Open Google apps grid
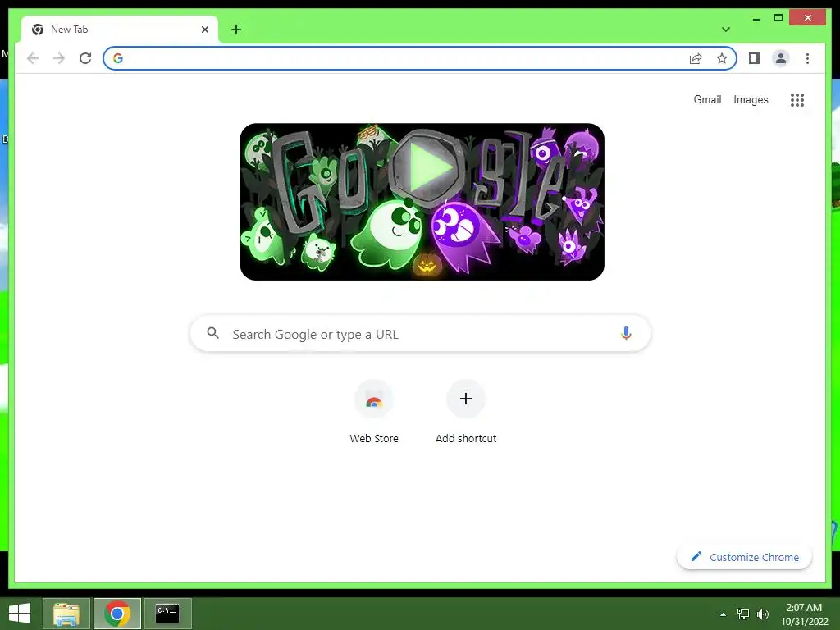 [x=797, y=99]
